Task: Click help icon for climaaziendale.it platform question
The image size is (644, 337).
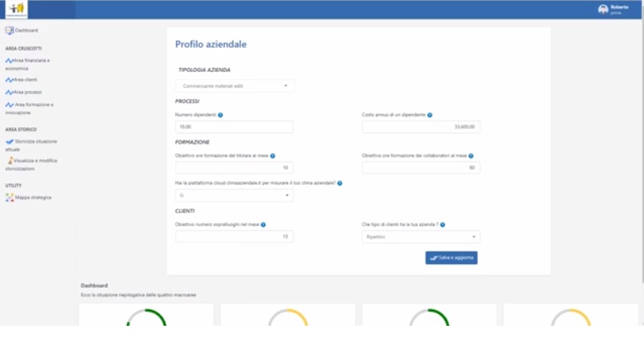Action: 340,183
